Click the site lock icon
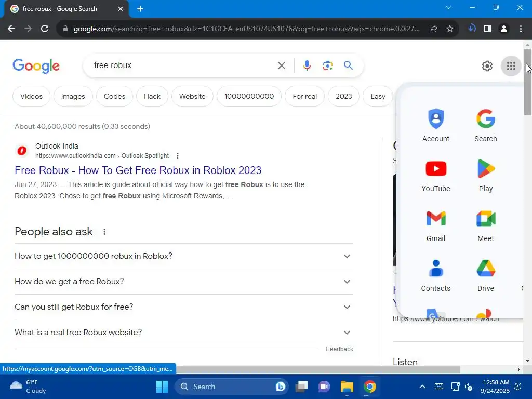Viewport: 532px width, 399px height. tap(65, 29)
